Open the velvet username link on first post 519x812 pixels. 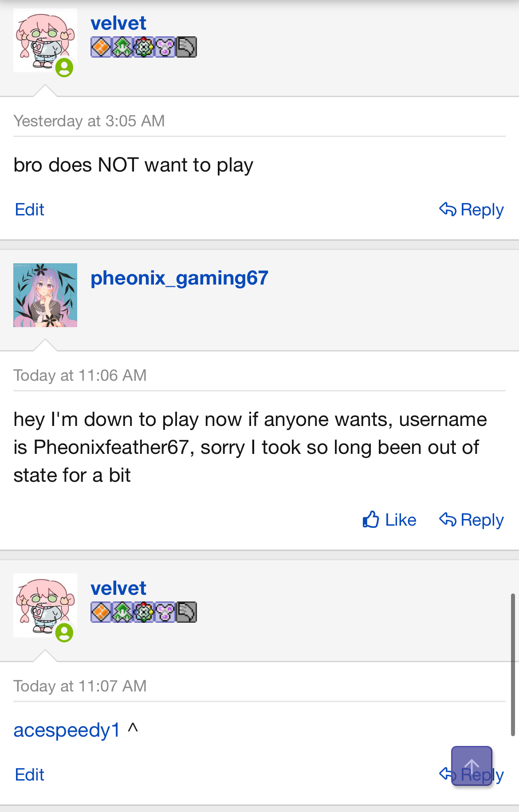(118, 23)
